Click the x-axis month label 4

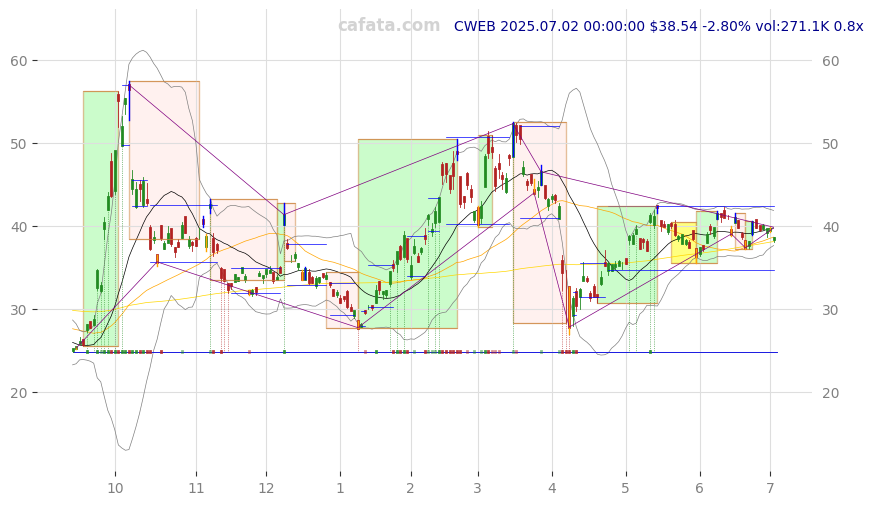[x=552, y=488]
